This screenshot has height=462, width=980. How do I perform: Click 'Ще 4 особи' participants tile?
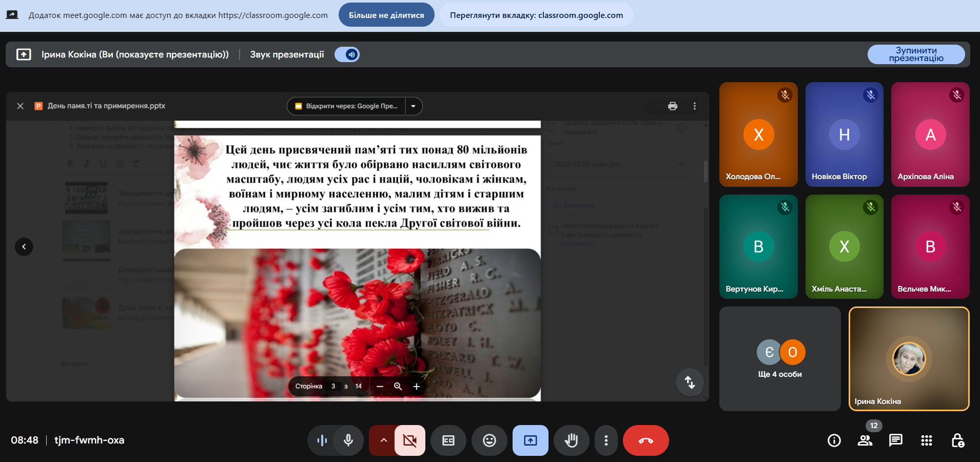coord(780,359)
